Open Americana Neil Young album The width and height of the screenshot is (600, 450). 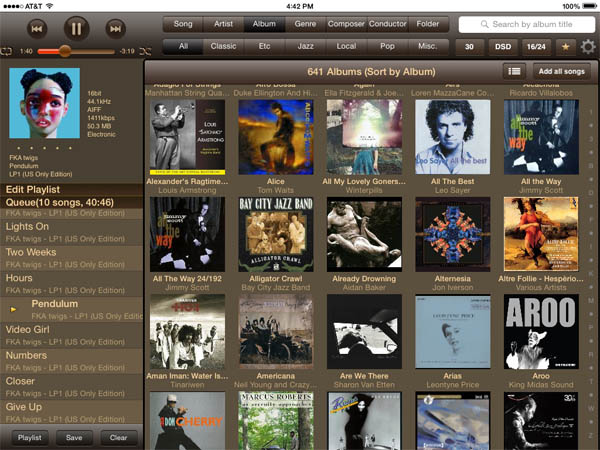(x=276, y=332)
